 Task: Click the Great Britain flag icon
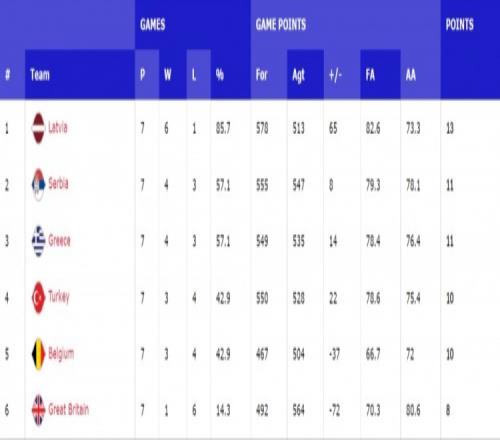(x=38, y=410)
